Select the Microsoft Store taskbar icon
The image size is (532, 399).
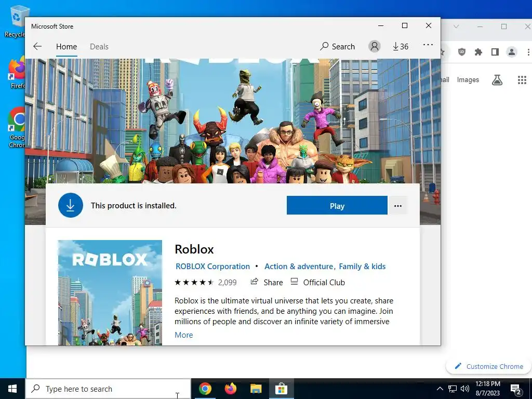[x=281, y=389]
